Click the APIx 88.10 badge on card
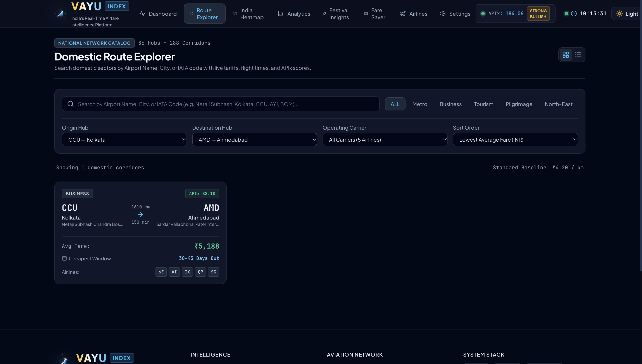The width and height of the screenshot is (642, 364). 202,194
